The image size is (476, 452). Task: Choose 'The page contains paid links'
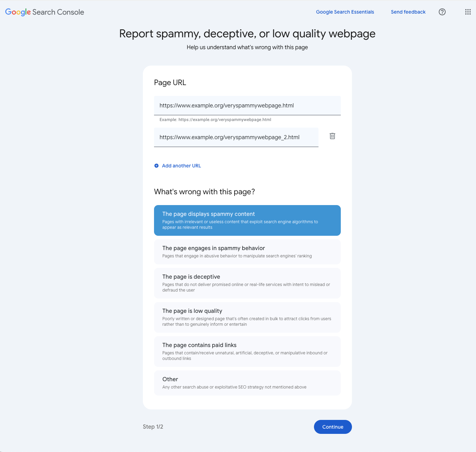pyautogui.click(x=247, y=351)
